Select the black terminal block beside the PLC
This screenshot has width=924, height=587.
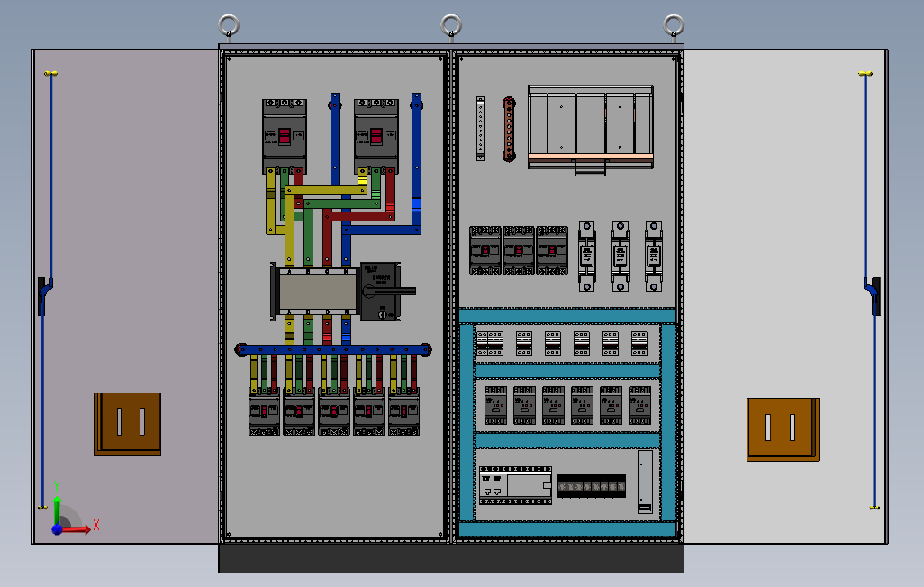point(592,486)
